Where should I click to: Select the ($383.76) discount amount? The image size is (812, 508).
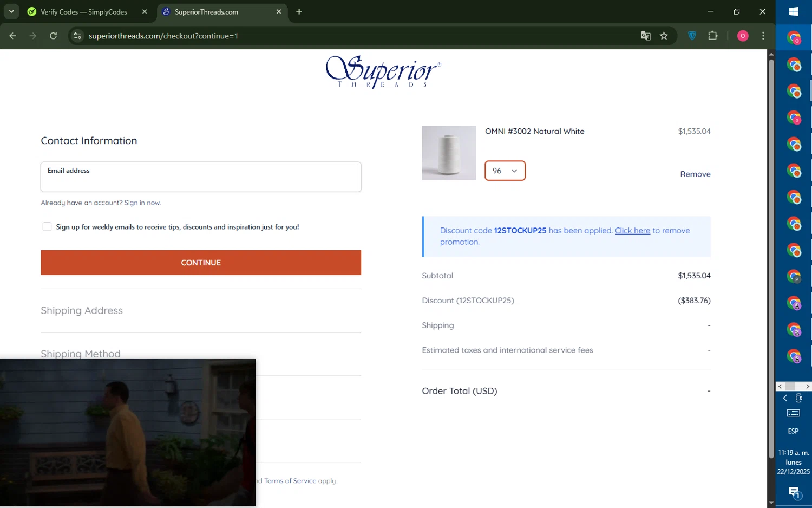695,301
